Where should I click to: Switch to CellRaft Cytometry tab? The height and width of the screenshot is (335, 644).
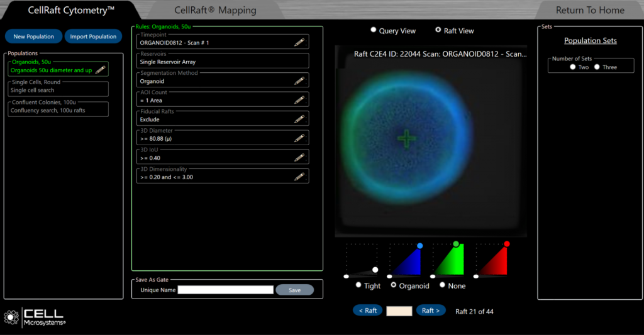(70, 10)
